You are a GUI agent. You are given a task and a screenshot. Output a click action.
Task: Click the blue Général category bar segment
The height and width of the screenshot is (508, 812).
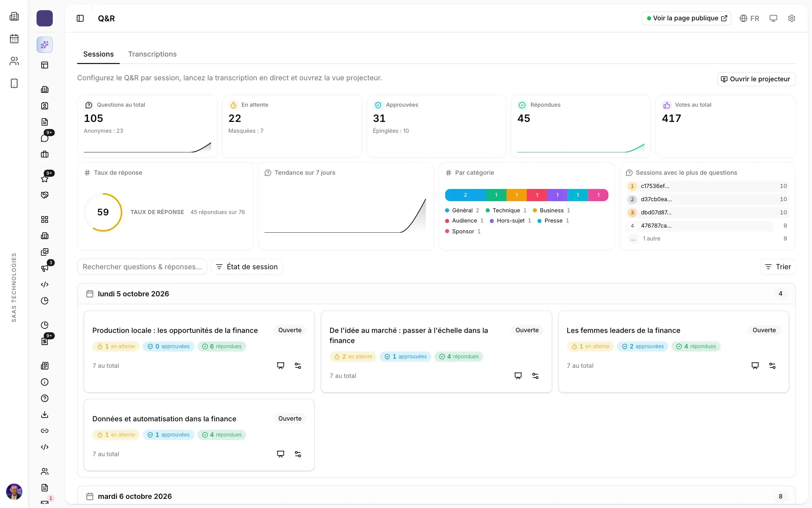tap(465, 195)
